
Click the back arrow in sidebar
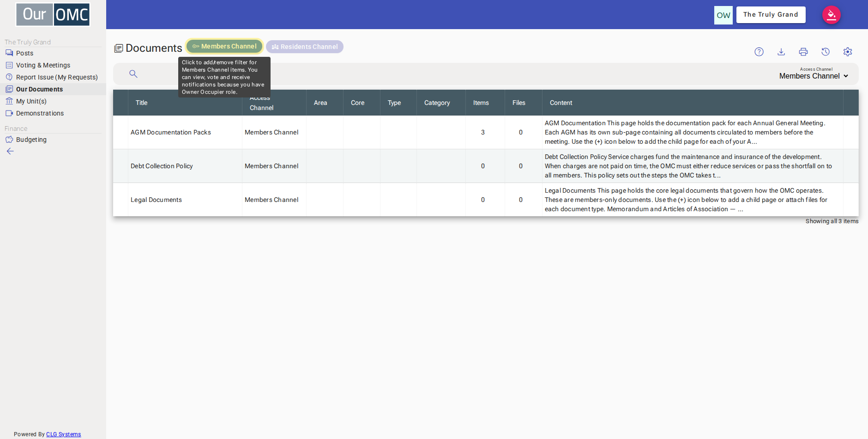[x=10, y=151]
